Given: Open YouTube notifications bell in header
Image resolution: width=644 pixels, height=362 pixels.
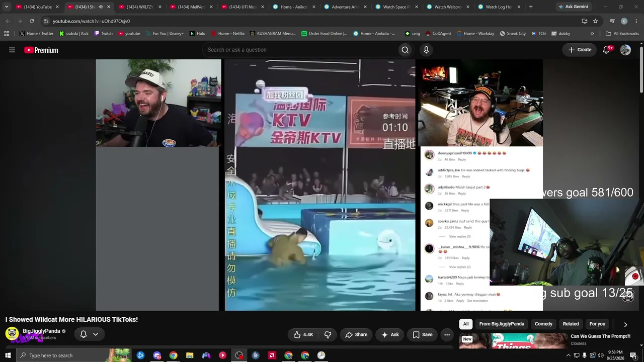Looking at the screenshot, I should 607,50.
